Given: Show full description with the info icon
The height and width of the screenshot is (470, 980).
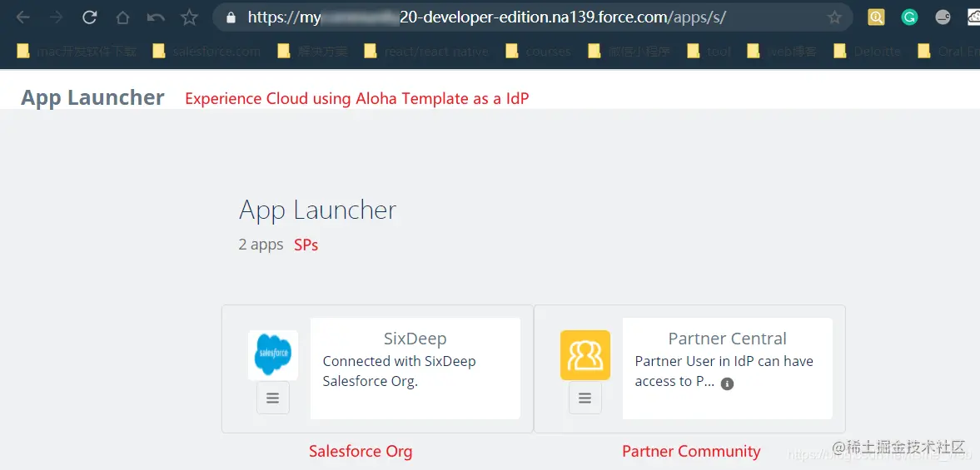Looking at the screenshot, I should tap(727, 383).
